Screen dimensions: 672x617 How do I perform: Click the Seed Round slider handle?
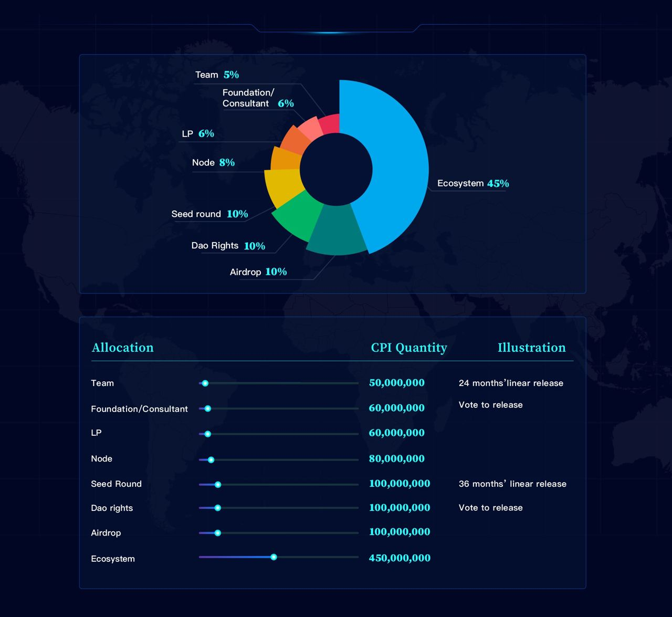tap(218, 485)
